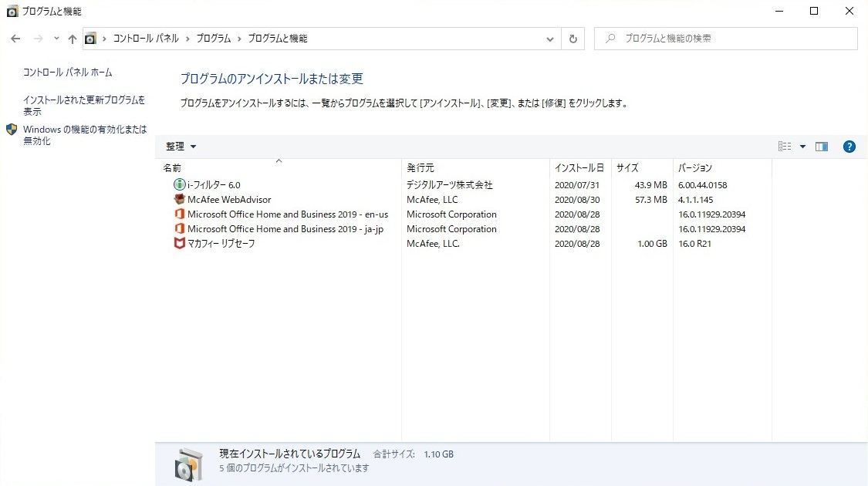Select Microsoft Office Home and Business 2019 - en-us
868x486 pixels.
tap(288, 214)
